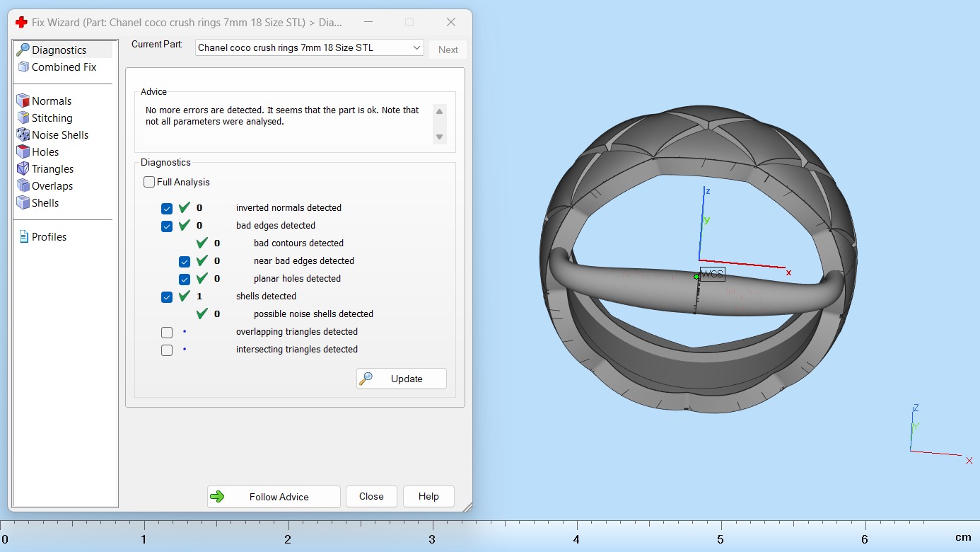
Task: Click the Close button
Action: coord(371,497)
